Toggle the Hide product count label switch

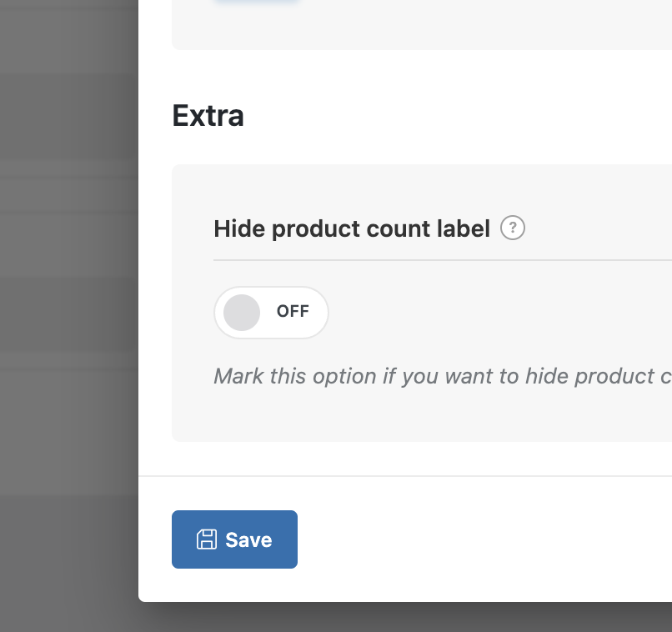[x=271, y=313]
